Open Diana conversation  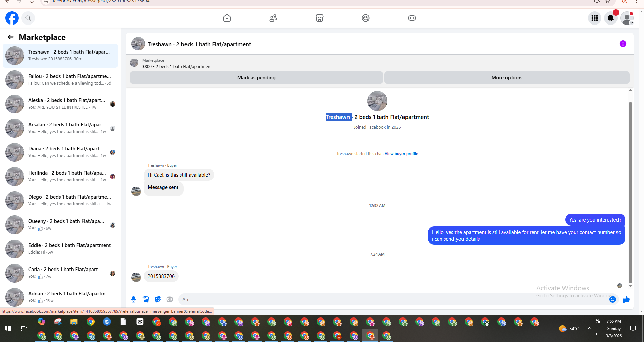tap(60, 152)
